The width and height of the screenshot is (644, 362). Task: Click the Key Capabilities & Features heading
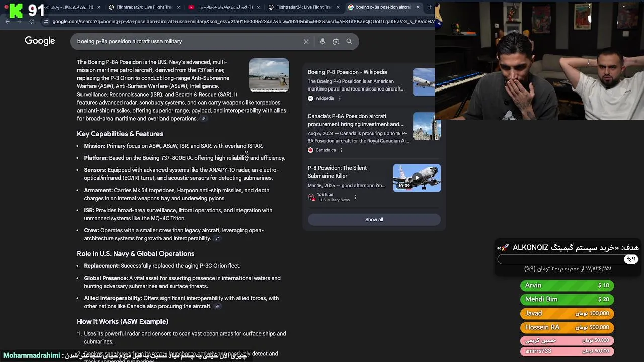(x=120, y=134)
